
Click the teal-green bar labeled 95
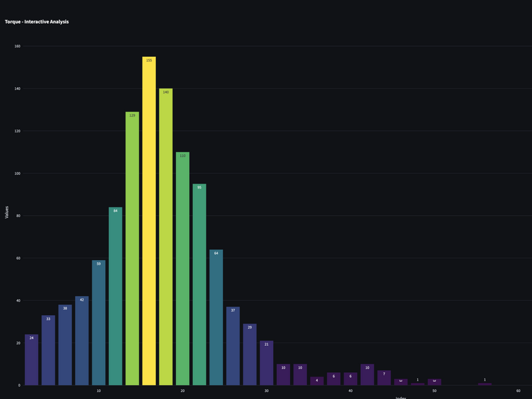point(199,285)
